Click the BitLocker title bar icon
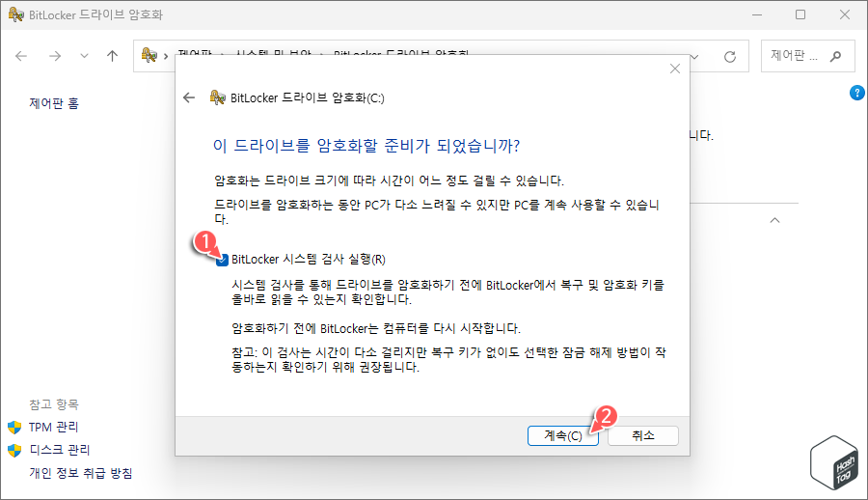868x500 pixels. 15,14
